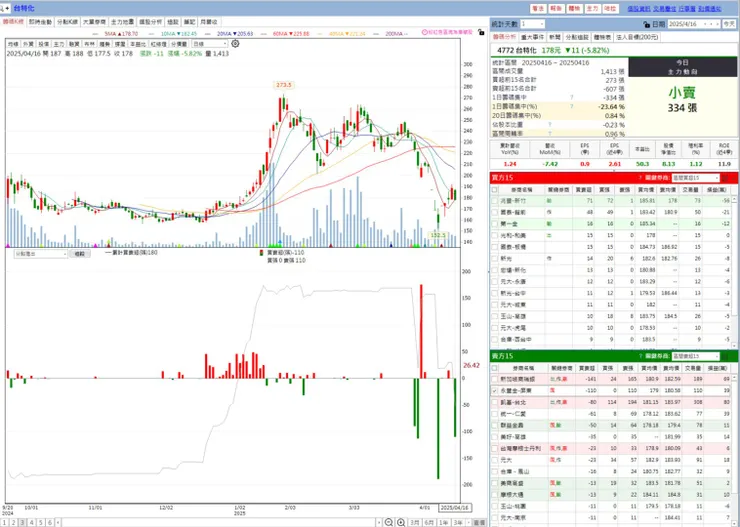Click help icon next to 買方15 關鍵券商
The width and height of the screenshot is (740, 527).
coord(640,178)
